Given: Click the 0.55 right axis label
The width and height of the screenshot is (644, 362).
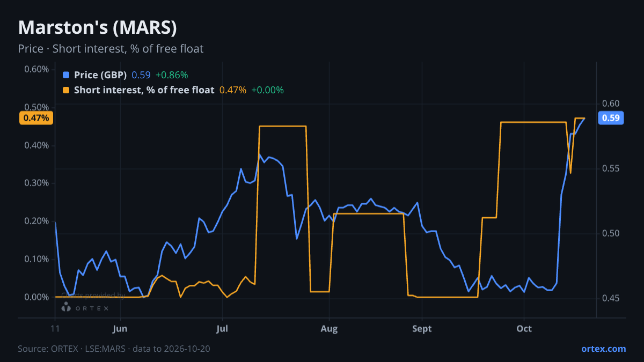Looking at the screenshot, I should pos(611,168).
